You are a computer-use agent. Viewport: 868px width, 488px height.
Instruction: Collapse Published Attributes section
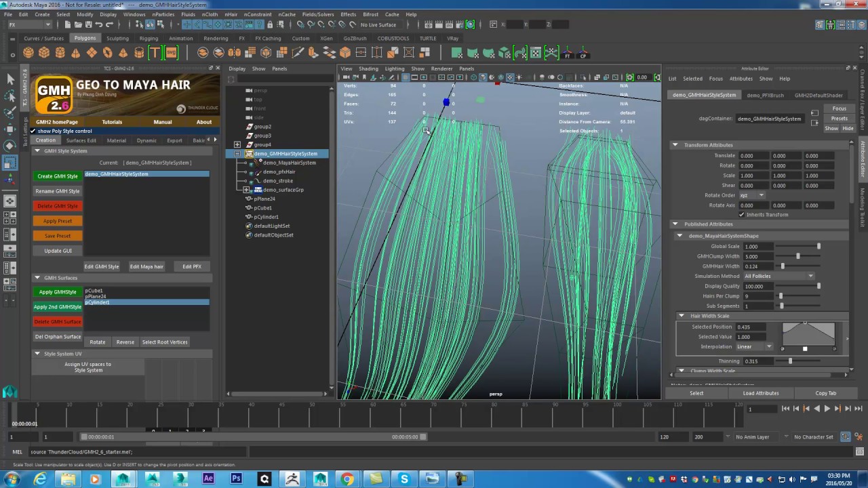tap(675, 224)
